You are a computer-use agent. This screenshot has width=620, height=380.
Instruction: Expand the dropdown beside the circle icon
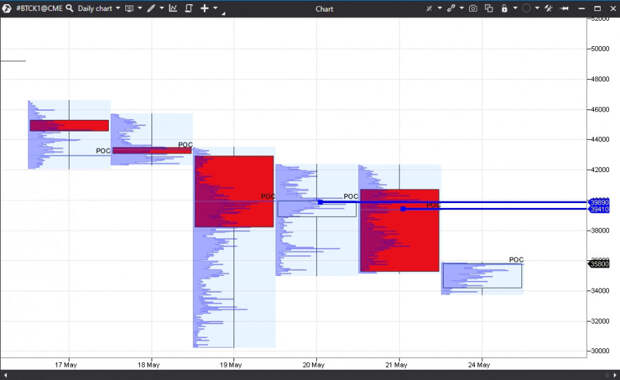point(537,8)
